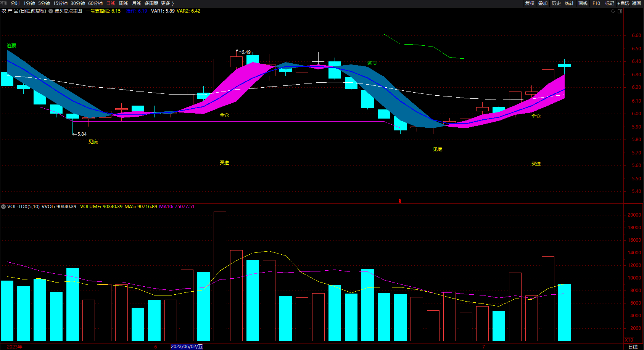Image resolution: width=644 pixels, height=350 pixels.
Task: Click the X10 volume scale box
Action: 629,340
